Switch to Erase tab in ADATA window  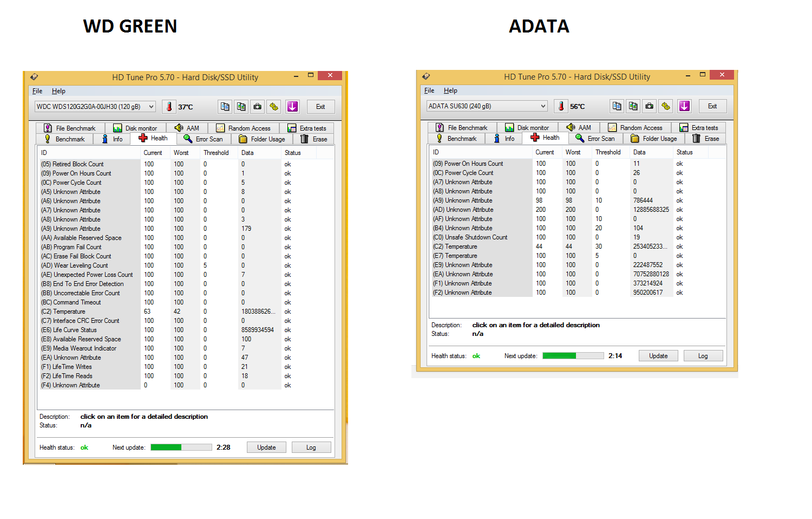click(706, 139)
